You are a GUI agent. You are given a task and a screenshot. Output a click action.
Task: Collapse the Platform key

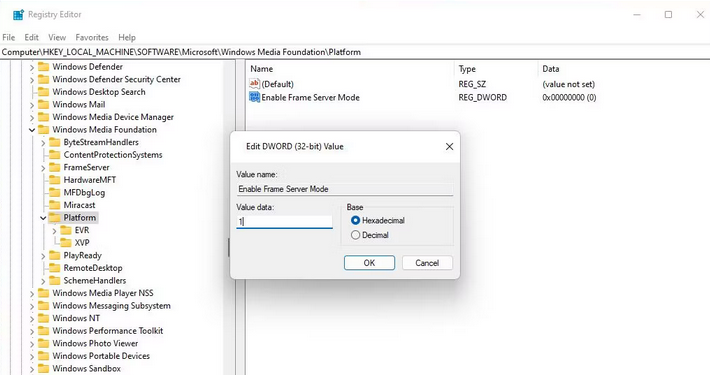(43, 218)
